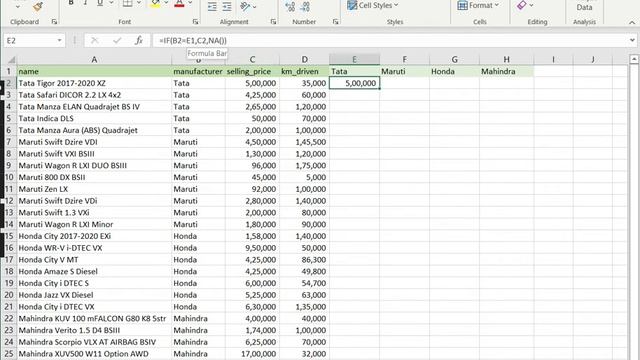Select row 20 header
Image resolution: width=640 pixels, height=360 pixels.
pyautogui.click(x=9, y=295)
